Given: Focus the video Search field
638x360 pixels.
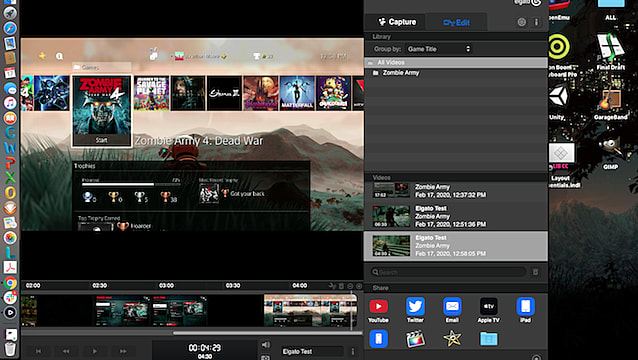Looking at the screenshot, I should click(448, 272).
